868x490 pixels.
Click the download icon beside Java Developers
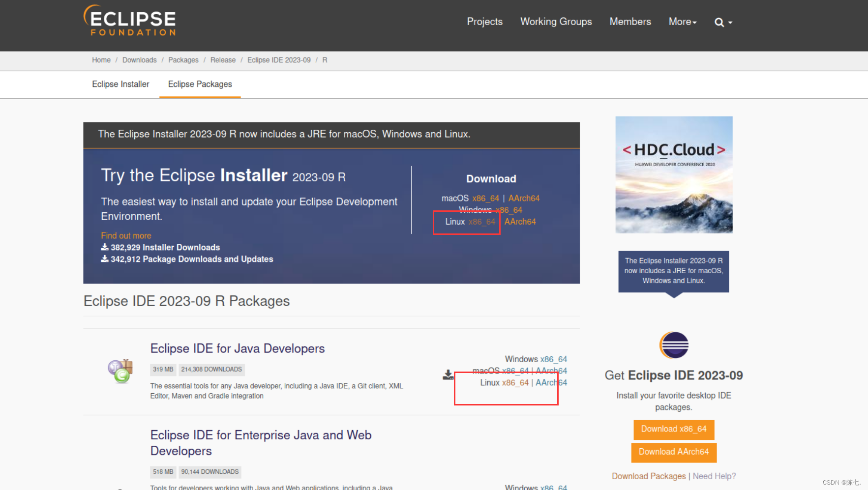click(x=448, y=375)
